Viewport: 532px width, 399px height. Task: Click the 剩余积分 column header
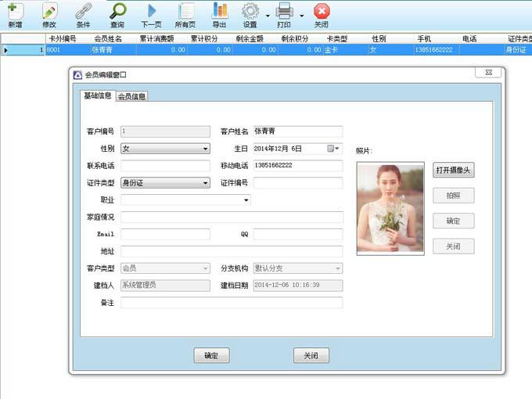[295, 38]
